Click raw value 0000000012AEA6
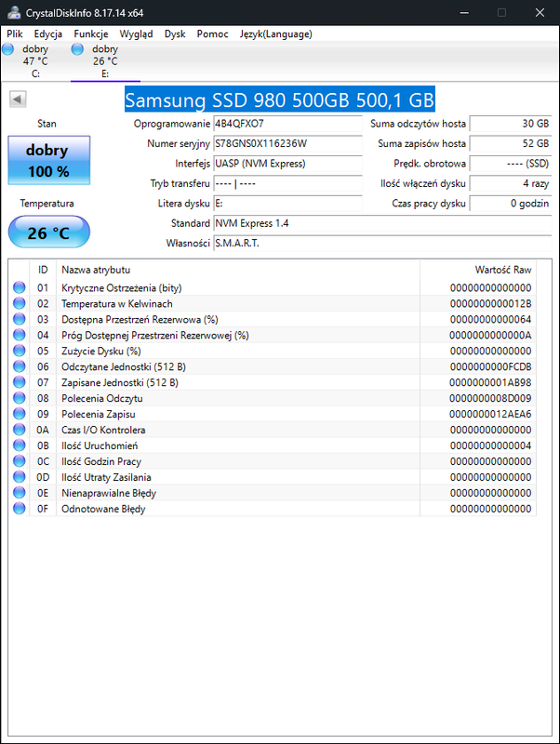 click(x=491, y=414)
